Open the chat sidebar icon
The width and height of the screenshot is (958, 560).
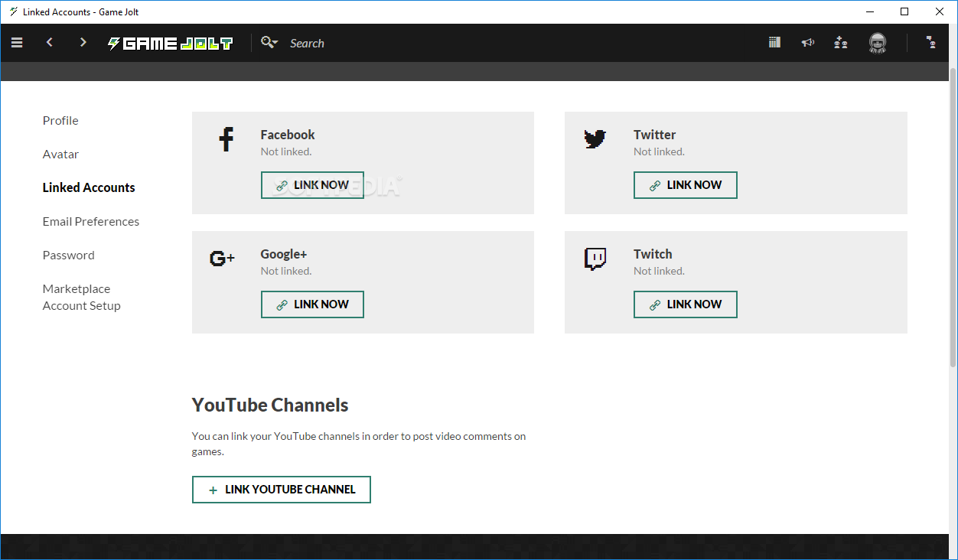[x=931, y=43]
